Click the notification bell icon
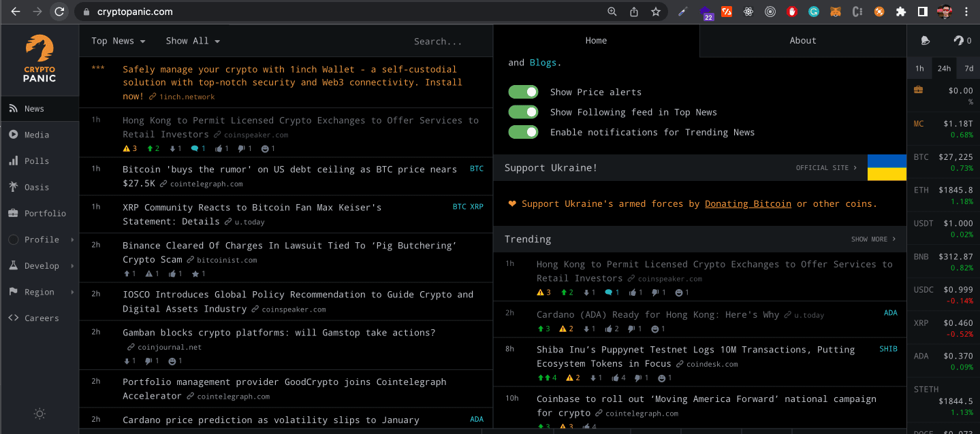Screen dimensions: 980x434 point(924,40)
